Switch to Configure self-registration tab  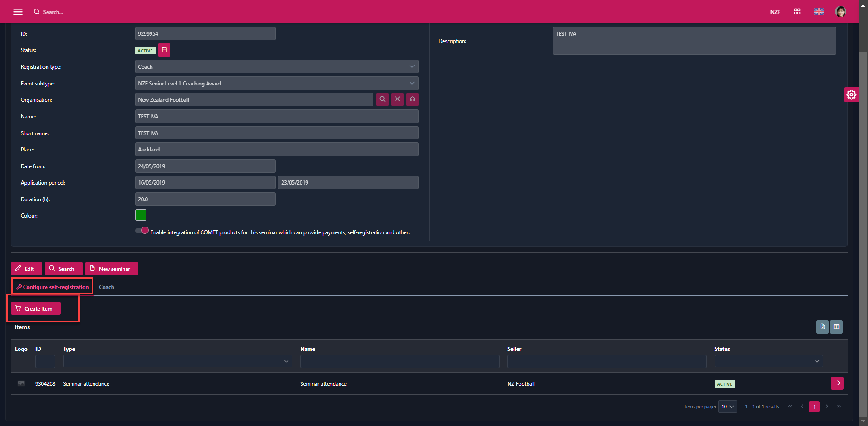(x=52, y=287)
